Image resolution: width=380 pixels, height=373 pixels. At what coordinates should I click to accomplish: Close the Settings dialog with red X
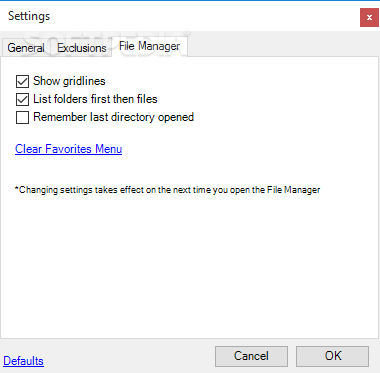pos(369,17)
